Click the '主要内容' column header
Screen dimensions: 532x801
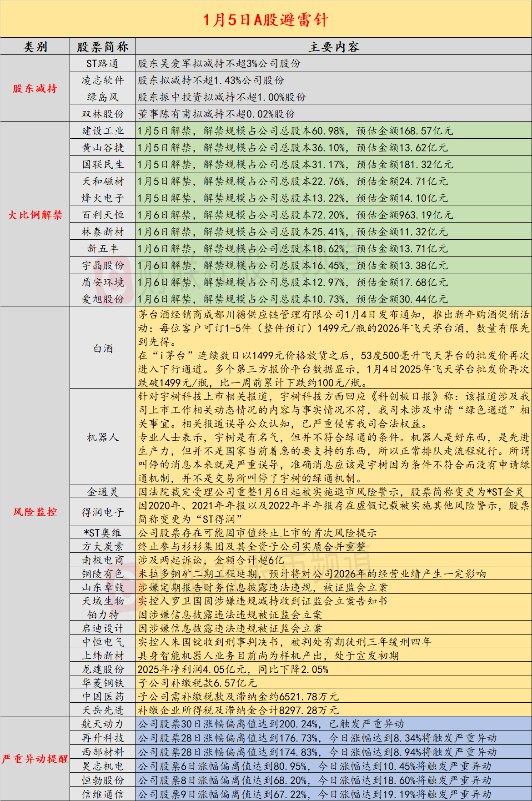click(x=333, y=47)
